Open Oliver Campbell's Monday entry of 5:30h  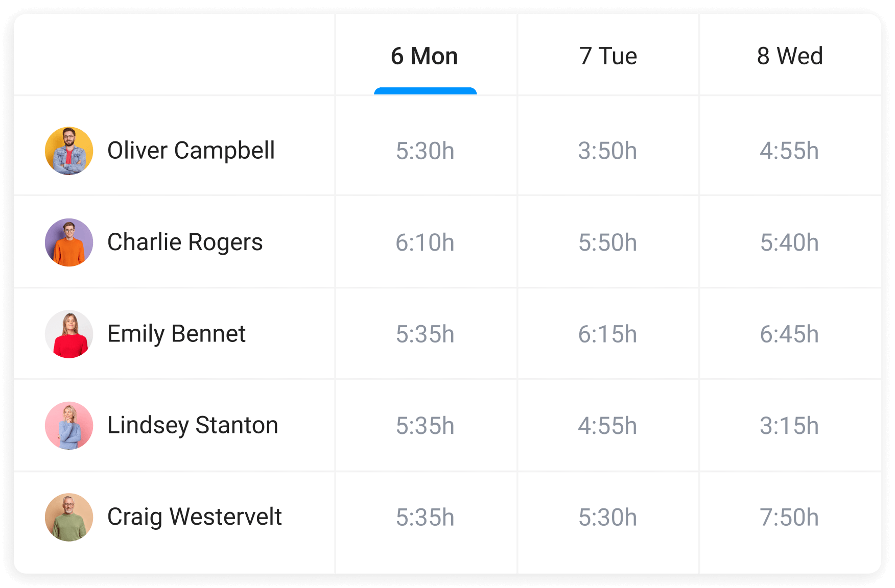pos(426,151)
